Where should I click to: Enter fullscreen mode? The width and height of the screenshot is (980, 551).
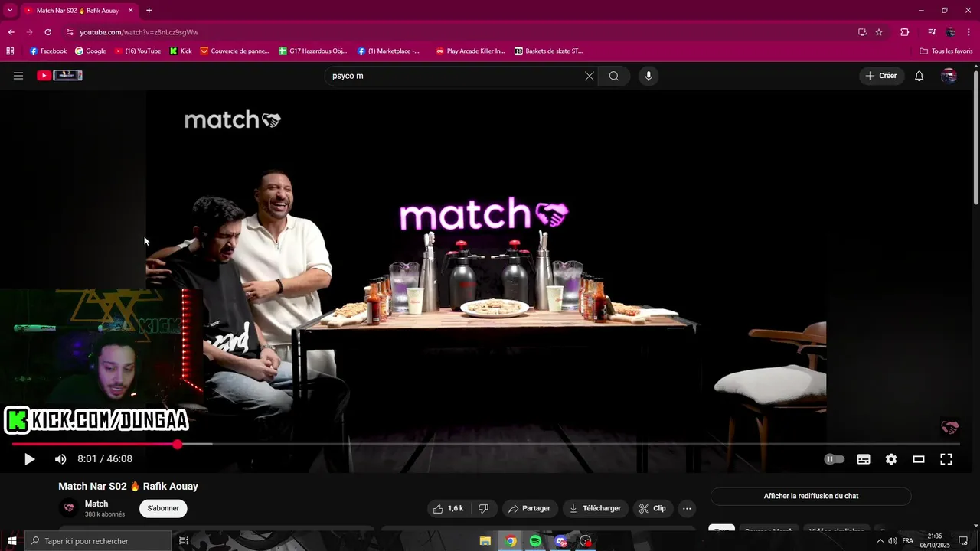point(946,459)
